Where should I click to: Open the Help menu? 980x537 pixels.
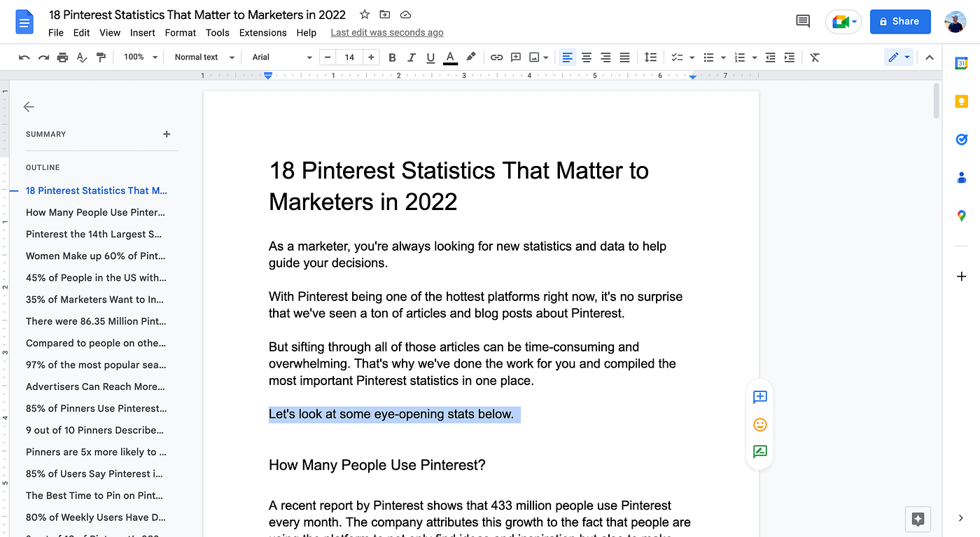306,33
